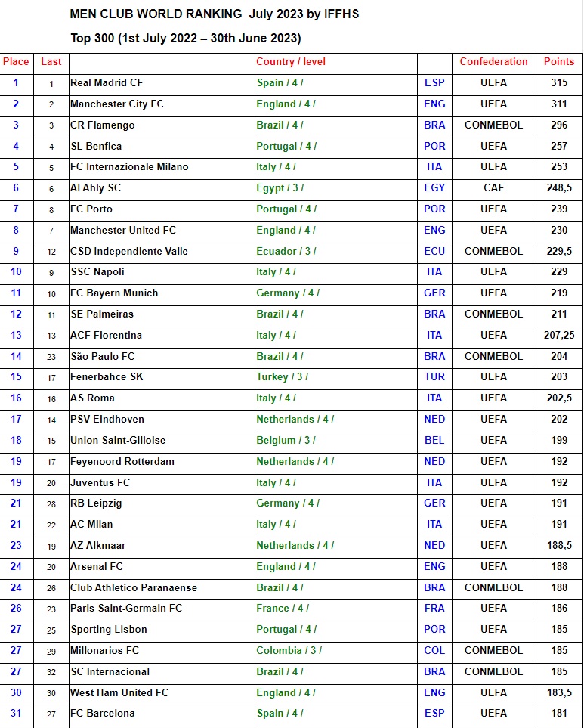This screenshot has height=728, width=584.
Task: Click the 'SE Palmeiras' club name
Action: (102, 314)
